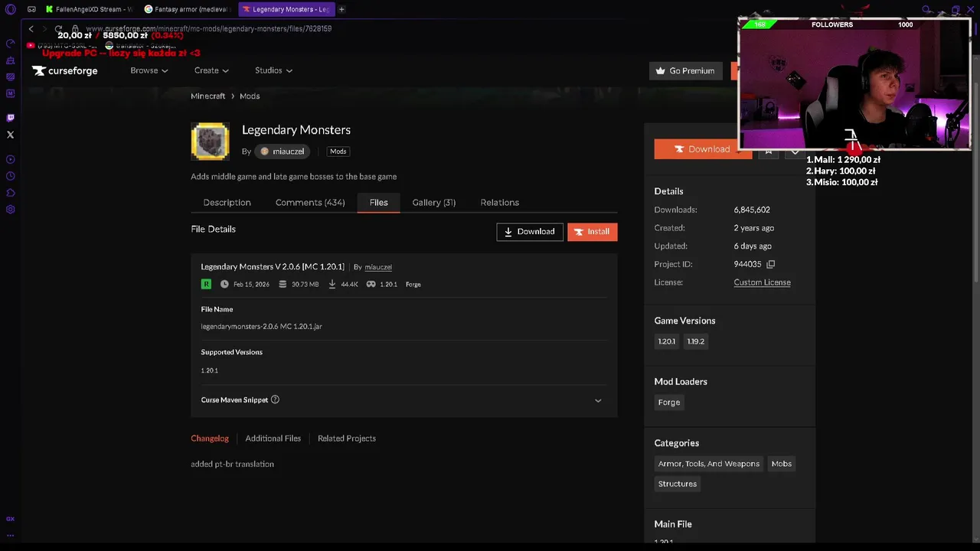Click the Curse Maven Snippet help icon
The image size is (980, 551).
pos(275,399)
